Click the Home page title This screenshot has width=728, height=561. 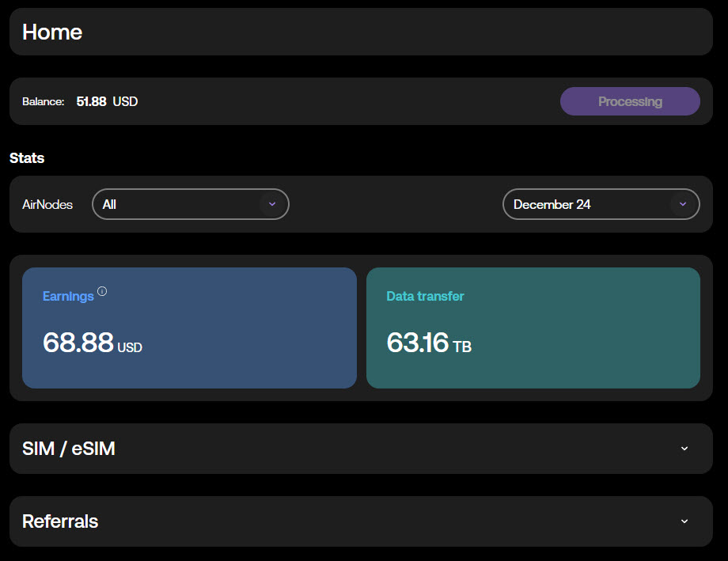[x=52, y=32]
